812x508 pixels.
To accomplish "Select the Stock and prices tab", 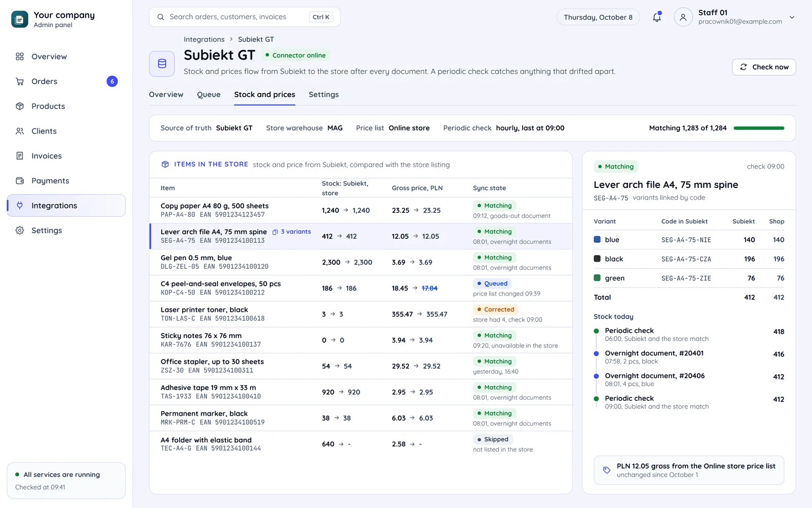I will coord(264,94).
